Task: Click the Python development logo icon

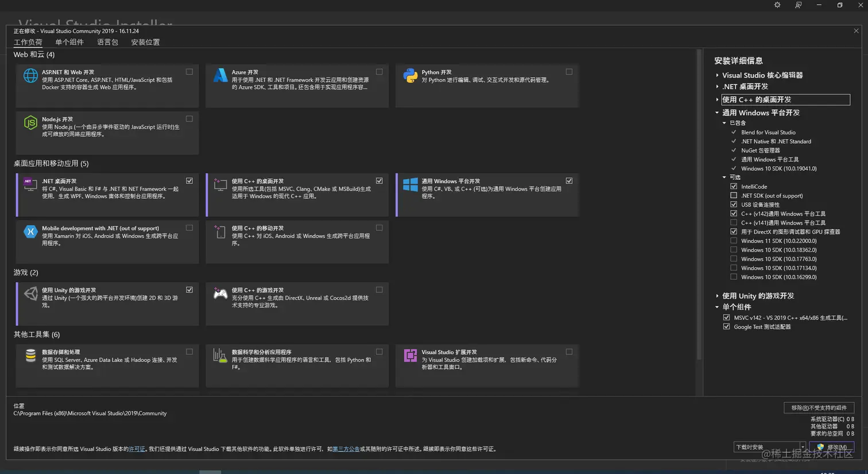Action: tap(410, 75)
